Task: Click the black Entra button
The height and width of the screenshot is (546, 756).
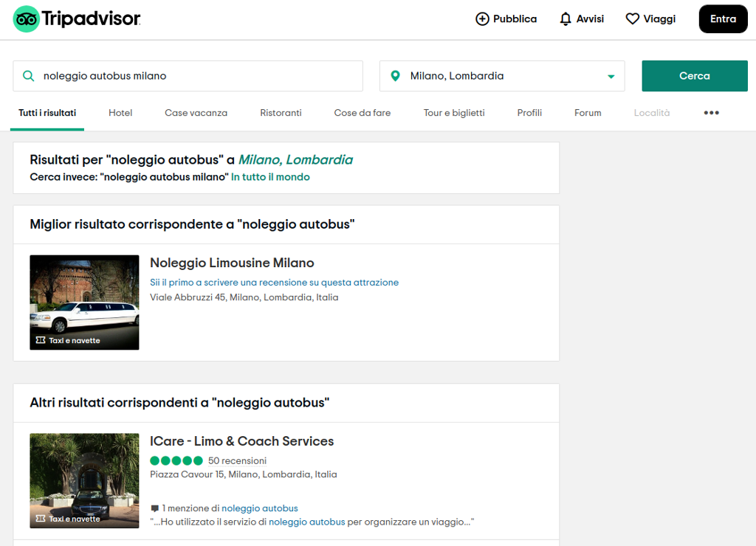Action: pyautogui.click(x=723, y=18)
